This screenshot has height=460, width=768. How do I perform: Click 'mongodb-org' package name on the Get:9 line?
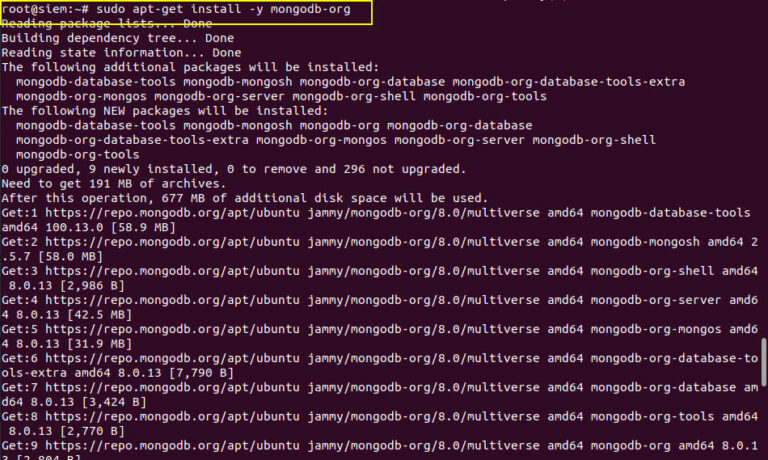click(x=630, y=446)
